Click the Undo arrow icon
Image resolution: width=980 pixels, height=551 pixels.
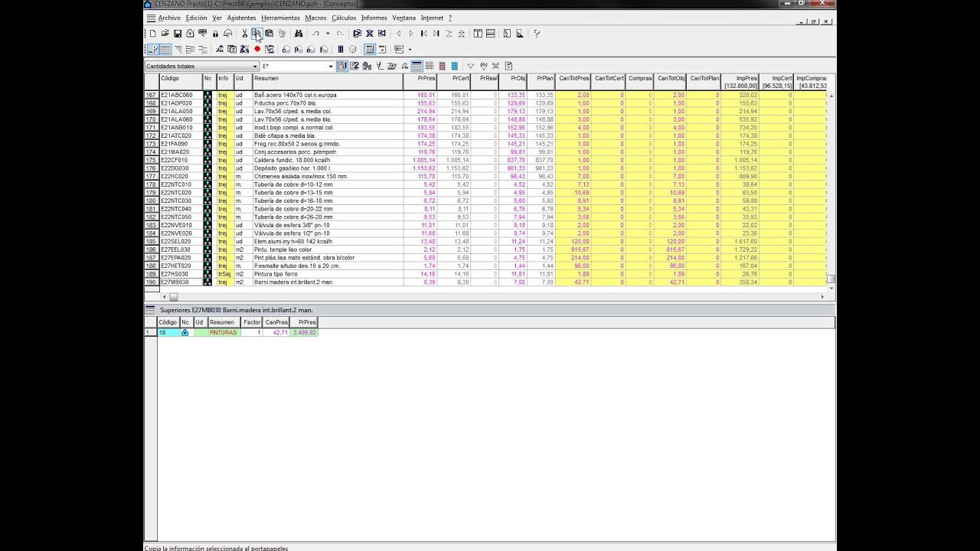click(315, 33)
